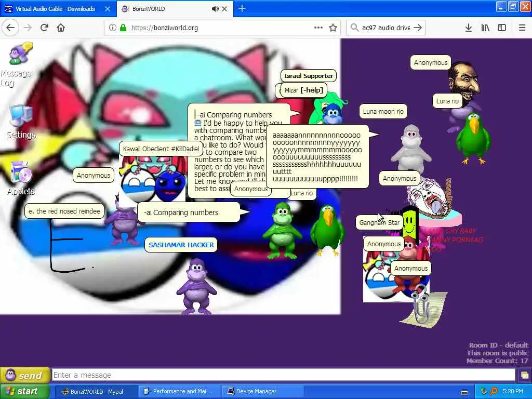Click the Israel Supporter name tag
The height and width of the screenshot is (399, 532).
(309, 76)
